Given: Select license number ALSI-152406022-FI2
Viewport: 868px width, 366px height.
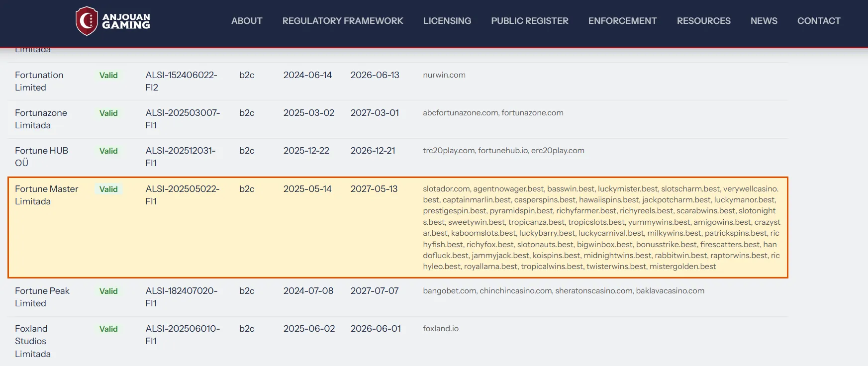Looking at the screenshot, I should coord(182,81).
